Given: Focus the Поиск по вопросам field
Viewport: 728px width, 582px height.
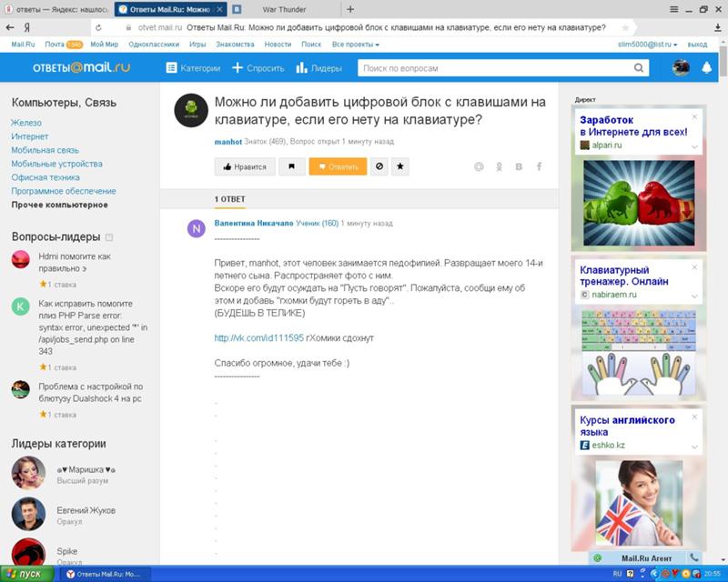Looking at the screenshot, I should [497, 68].
